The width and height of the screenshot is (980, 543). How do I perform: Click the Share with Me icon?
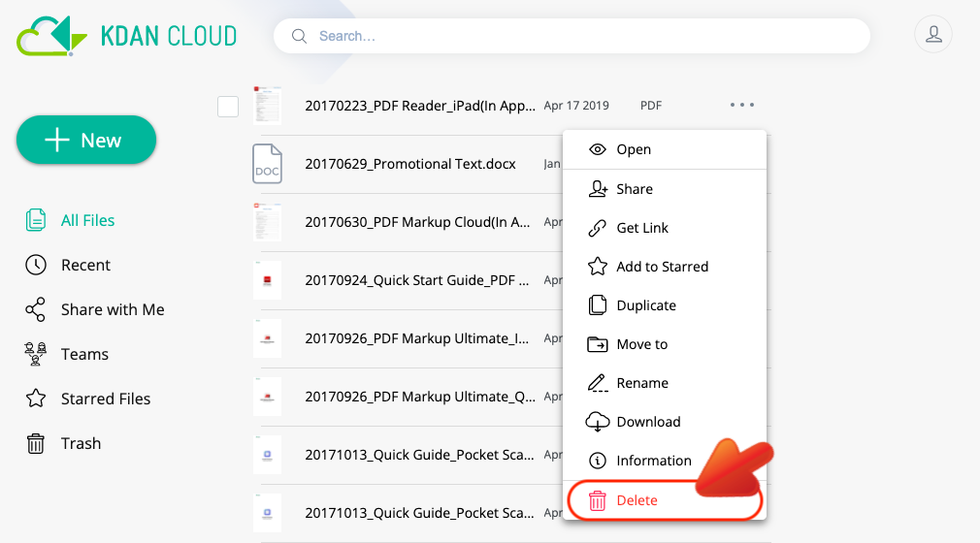pos(36,309)
